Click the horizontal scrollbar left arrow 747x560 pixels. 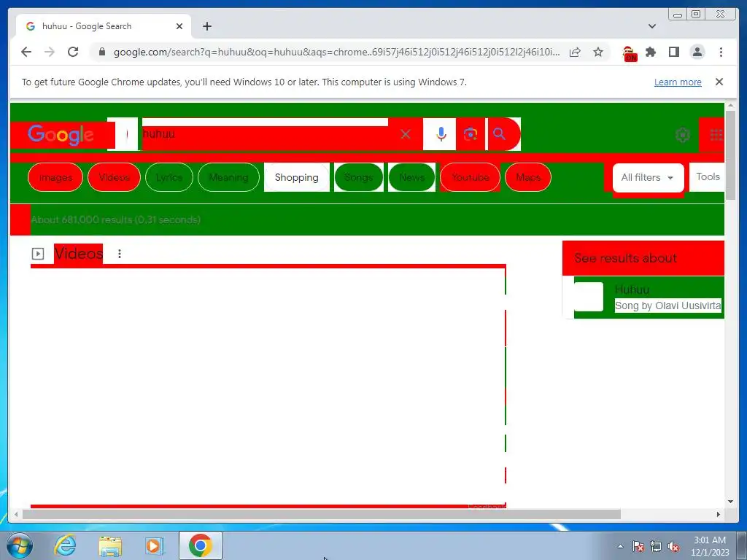click(x=16, y=514)
